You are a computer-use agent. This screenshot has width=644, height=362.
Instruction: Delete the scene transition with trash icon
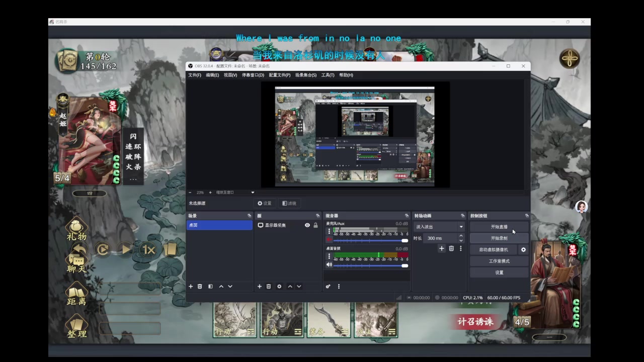(x=451, y=248)
